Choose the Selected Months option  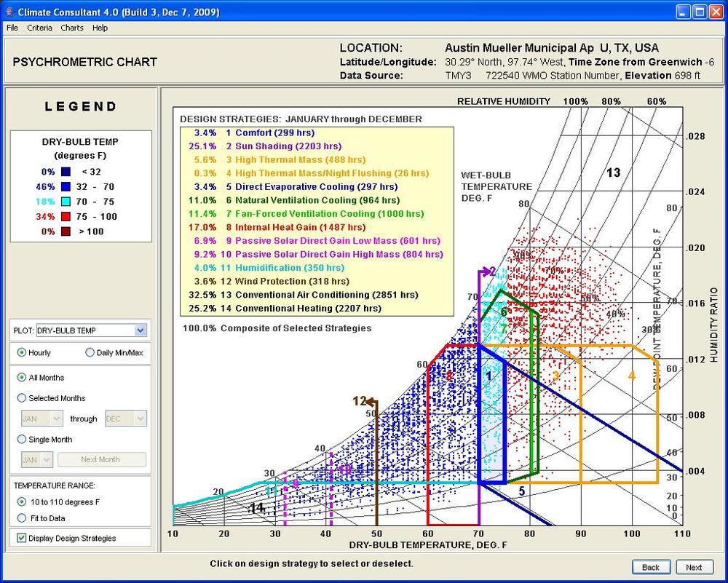click(22, 398)
